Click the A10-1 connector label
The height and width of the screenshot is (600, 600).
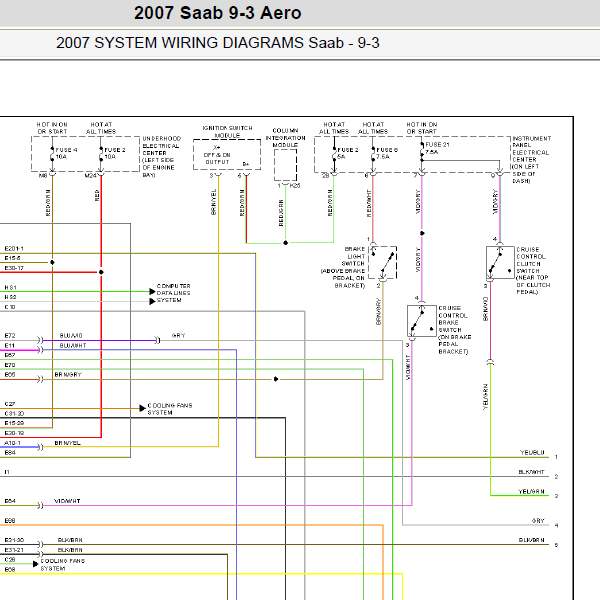click(12, 443)
